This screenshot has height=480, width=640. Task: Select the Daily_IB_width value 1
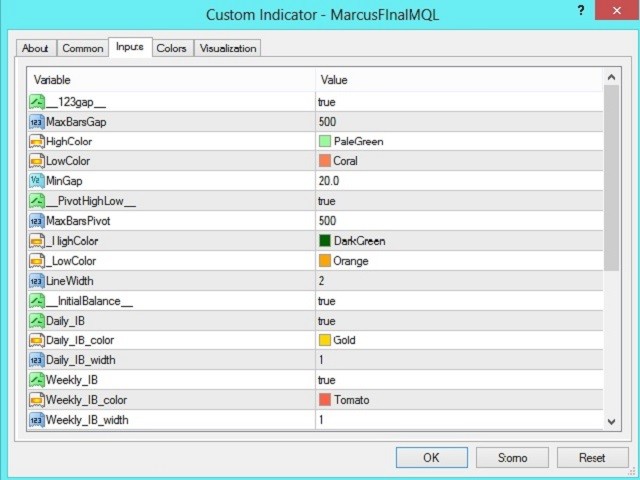[321, 360]
